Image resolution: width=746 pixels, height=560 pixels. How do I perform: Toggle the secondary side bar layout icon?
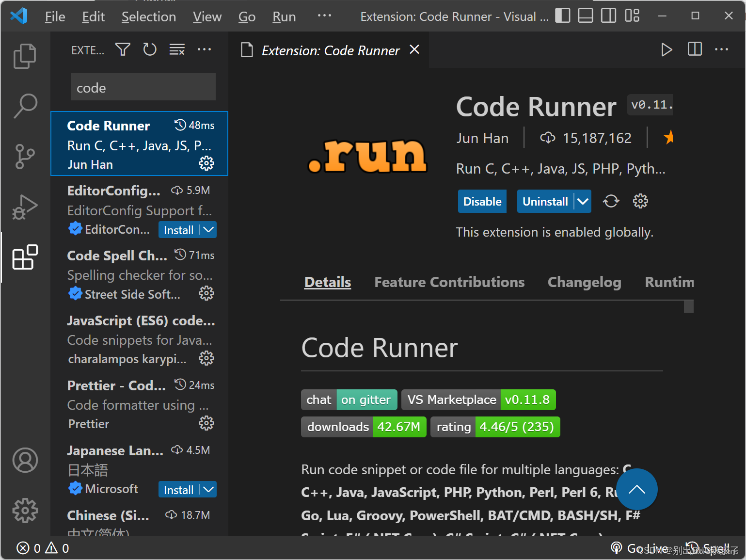tap(608, 16)
